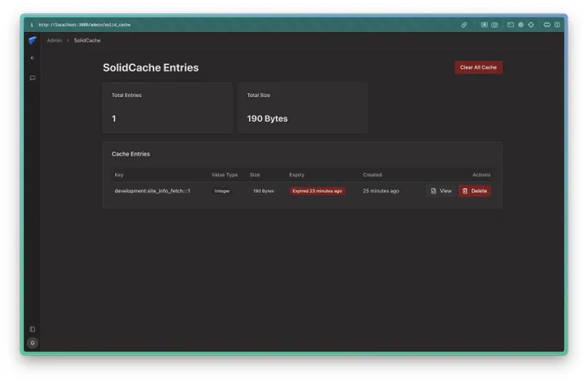Click the camera screenshot icon in the top bar

495,25
